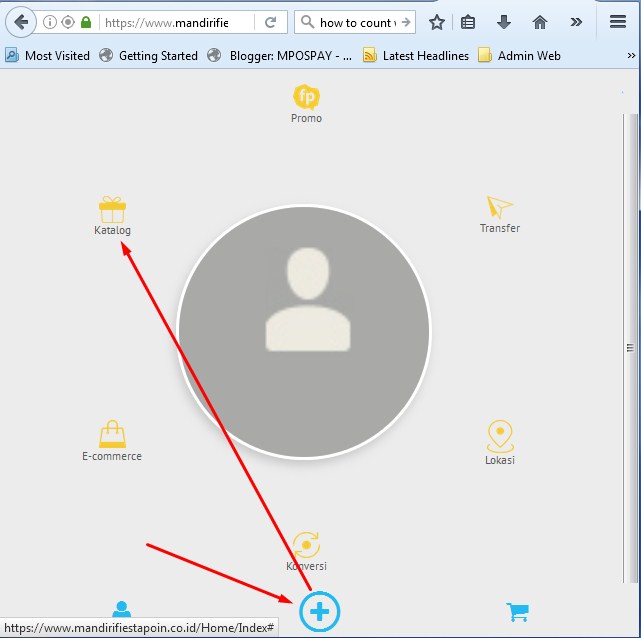Image resolution: width=641 pixels, height=638 pixels.
Task: Open the Promo menu icon
Action: pyautogui.click(x=306, y=97)
